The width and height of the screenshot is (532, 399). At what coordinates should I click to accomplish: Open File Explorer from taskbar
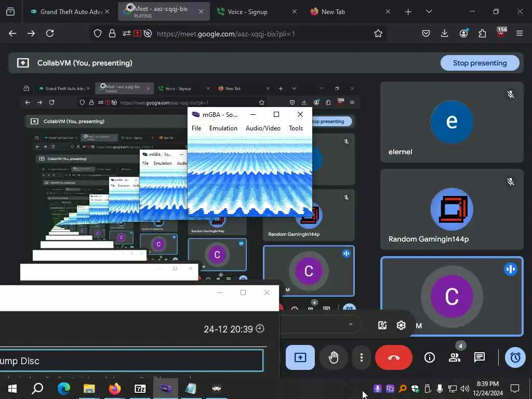coord(89,388)
